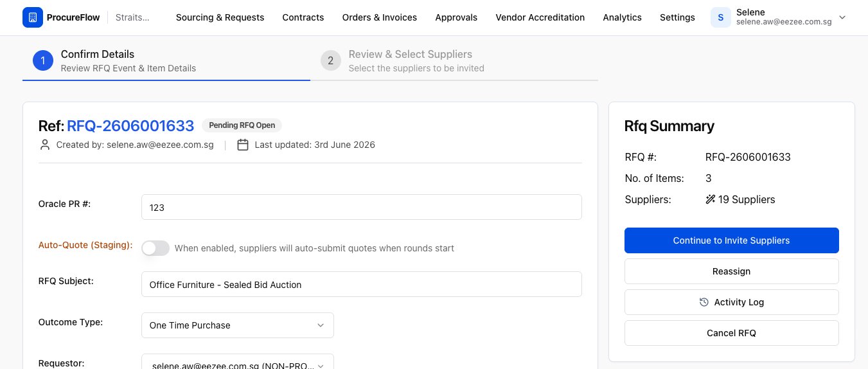Click the Reassign button
Screen dimensions: 868x369
[732, 271]
